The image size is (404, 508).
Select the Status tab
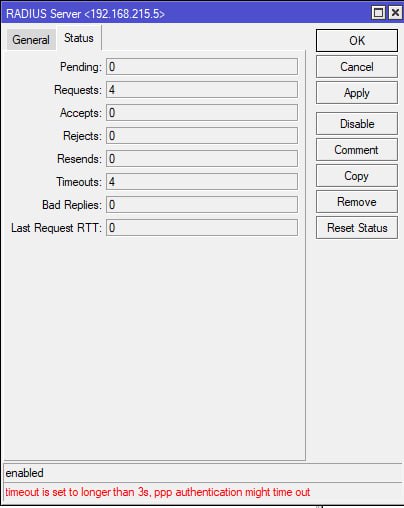pos(79,38)
